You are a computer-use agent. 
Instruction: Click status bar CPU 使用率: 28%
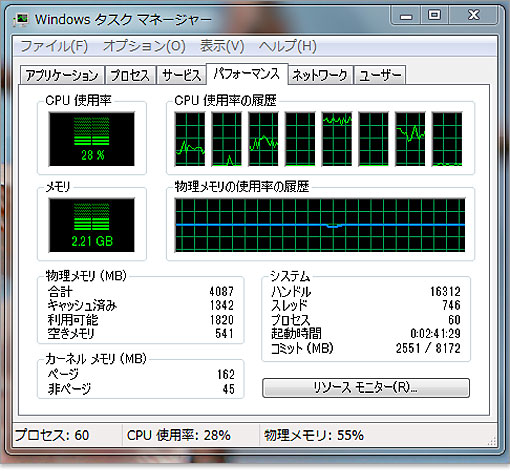(179, 435)
